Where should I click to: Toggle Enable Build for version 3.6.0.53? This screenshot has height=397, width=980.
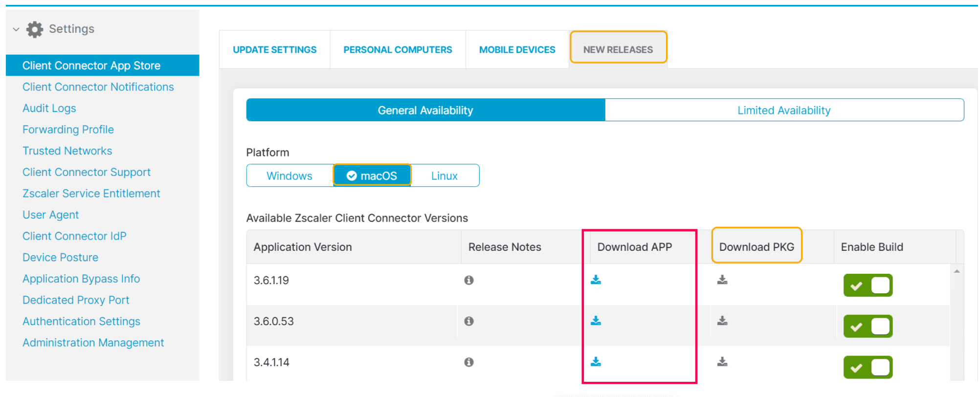[x=868, y=327]
